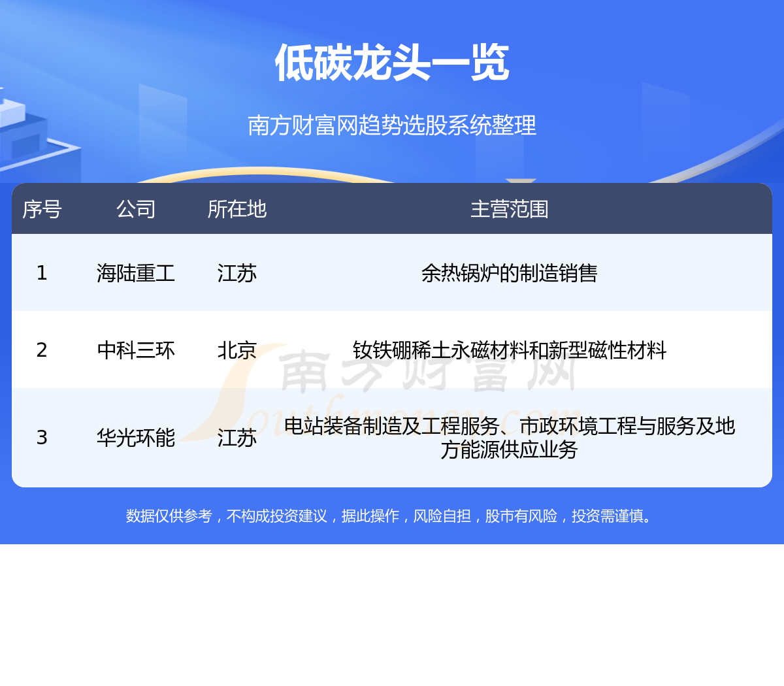Image resolution: width=784 pixels, height=686 pixels.
Task: Select row number 2 cell
Action: coord(42,350)
